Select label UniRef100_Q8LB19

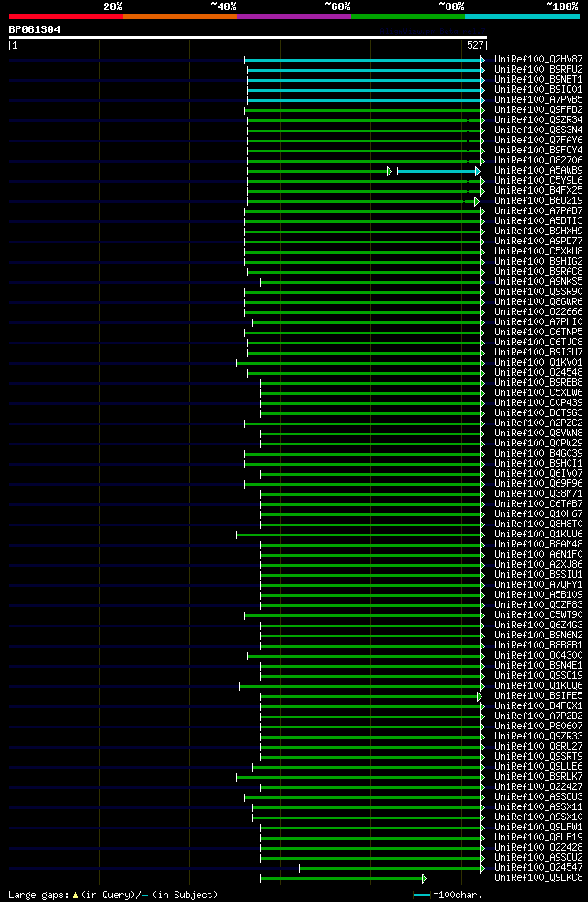click(x=538, y=837)
